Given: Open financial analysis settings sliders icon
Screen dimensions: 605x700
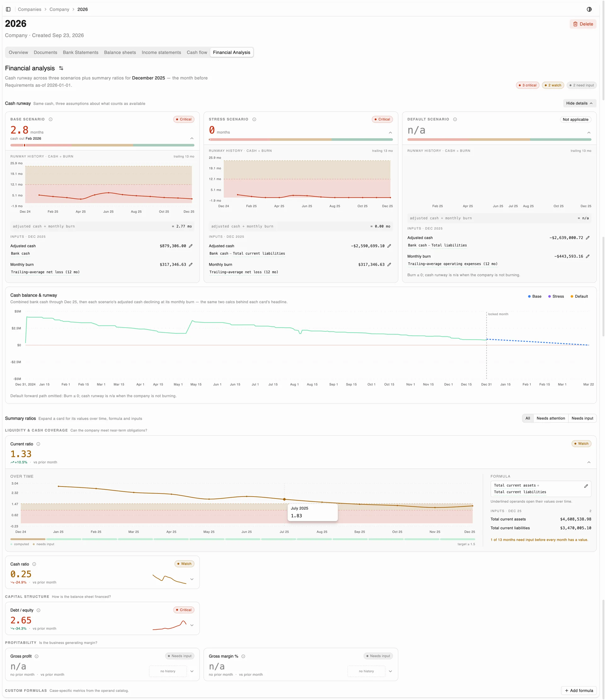Looking at the screenshot, I should pyautogui.click(x=61, y=68).
